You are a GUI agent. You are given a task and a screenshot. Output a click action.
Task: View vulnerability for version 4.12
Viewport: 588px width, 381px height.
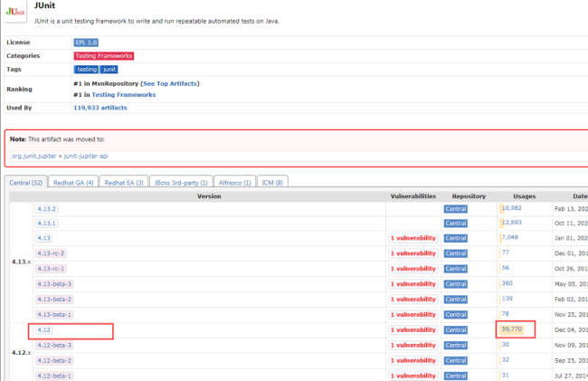click(x=413, y=330)
